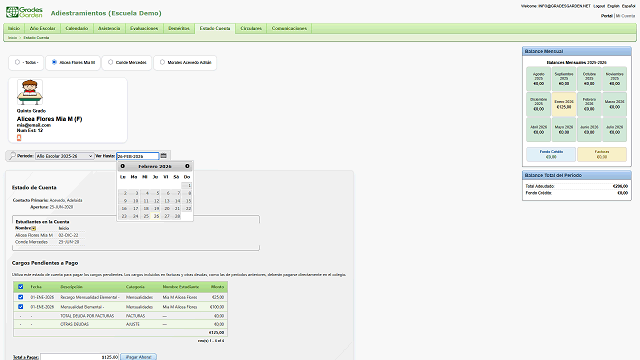Select Alicea Flores Mia M radio option
This screenshot has width=640, height=360.
pos(54,62)
